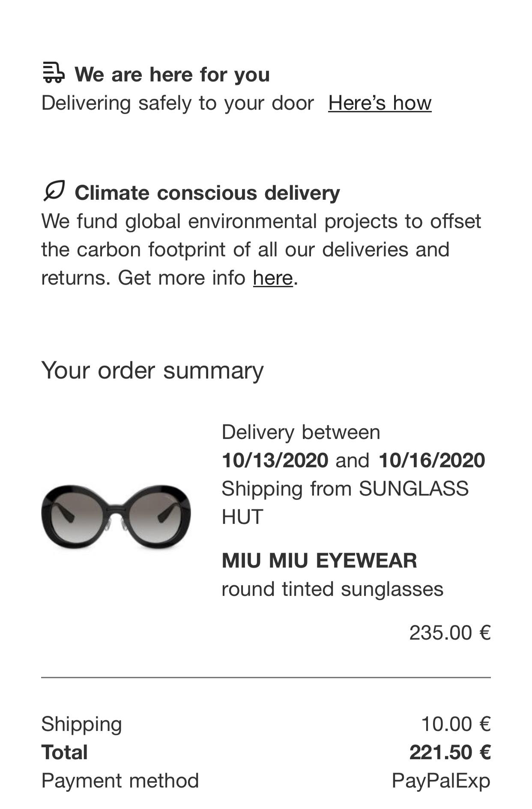Tap the Miu Miu sunglasses thumbnail
The width and height of the screenshot is (532, 809).
(116, 516)
